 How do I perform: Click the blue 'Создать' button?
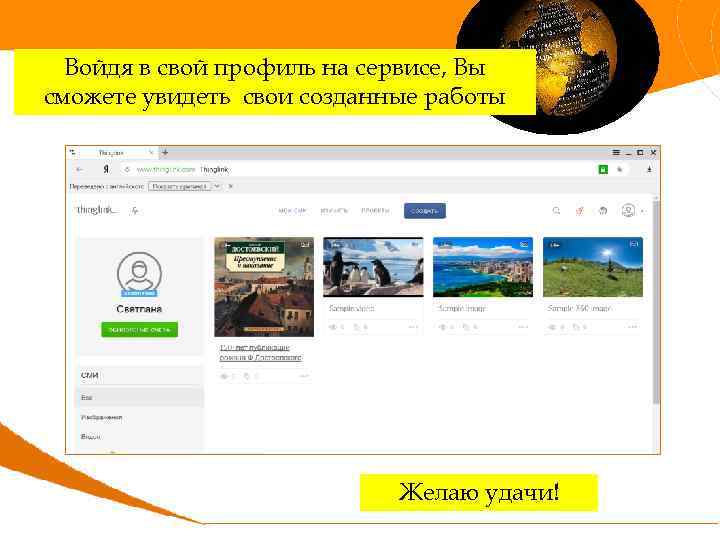click(425, 211)
